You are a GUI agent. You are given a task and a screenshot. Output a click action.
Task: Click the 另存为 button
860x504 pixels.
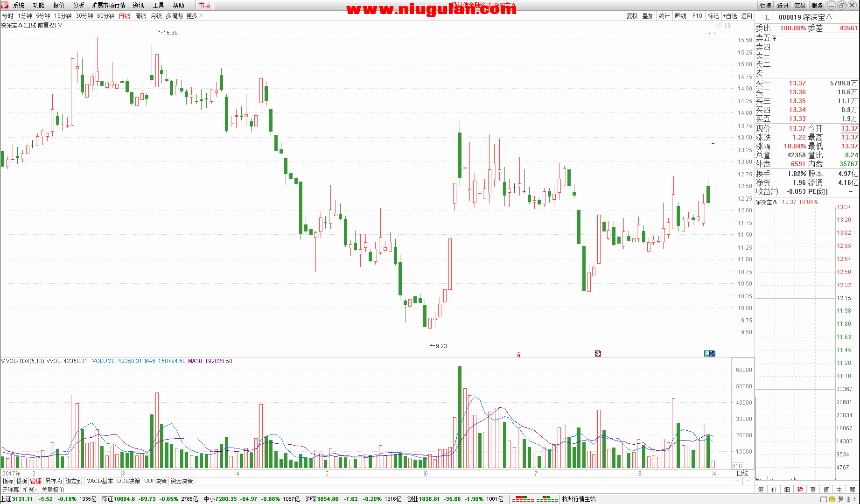tap(53, 481)
